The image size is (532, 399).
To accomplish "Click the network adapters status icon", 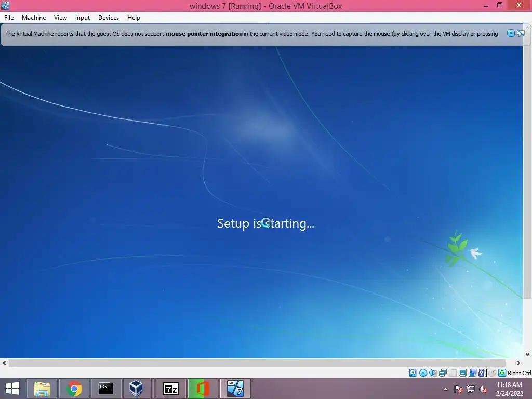I will [x=443, y=373].
